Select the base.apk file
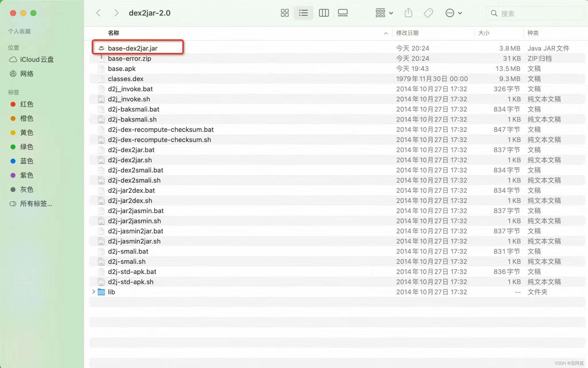Viewport: 588px width, 368px height. (x=122, y=69)
